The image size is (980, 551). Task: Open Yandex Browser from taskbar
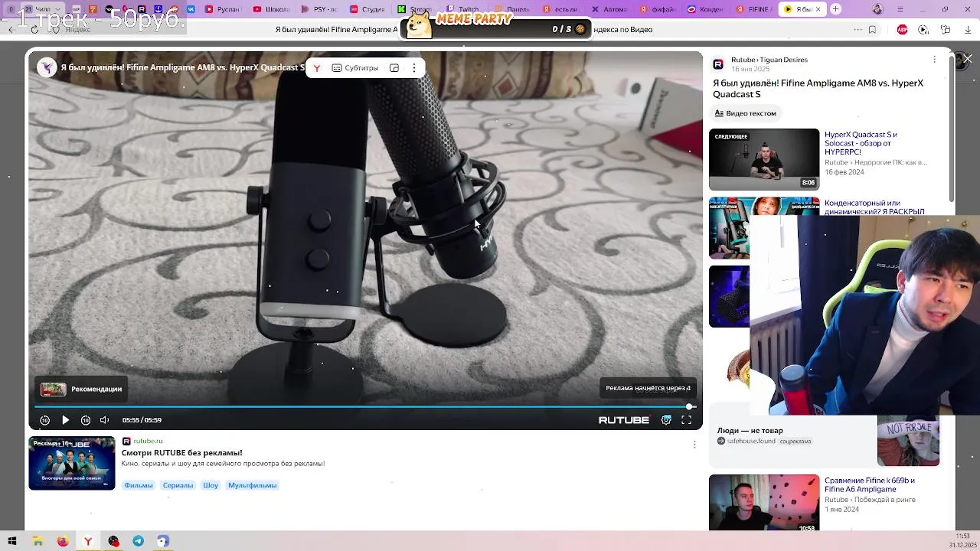point(88,541)
